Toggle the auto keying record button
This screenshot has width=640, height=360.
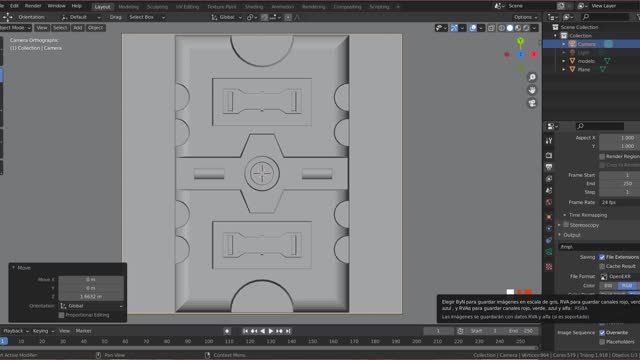(x=227, y=331)
